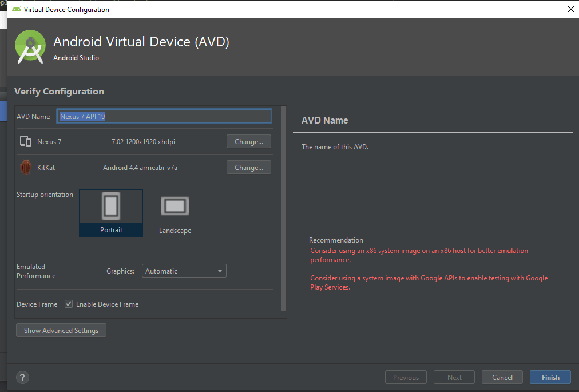
Task: Toggle Enable Device Frame checkbox
Action: pos(69,304)
